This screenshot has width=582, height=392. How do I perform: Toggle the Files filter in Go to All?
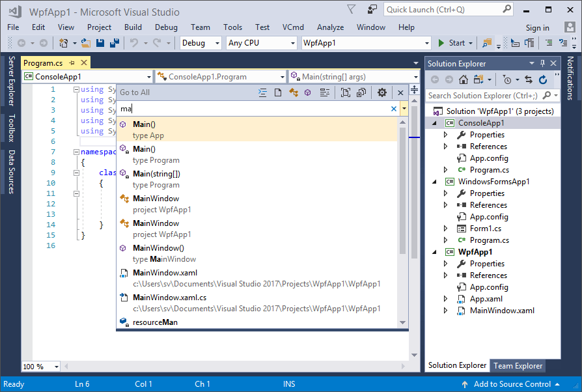(x=278, y=92)
